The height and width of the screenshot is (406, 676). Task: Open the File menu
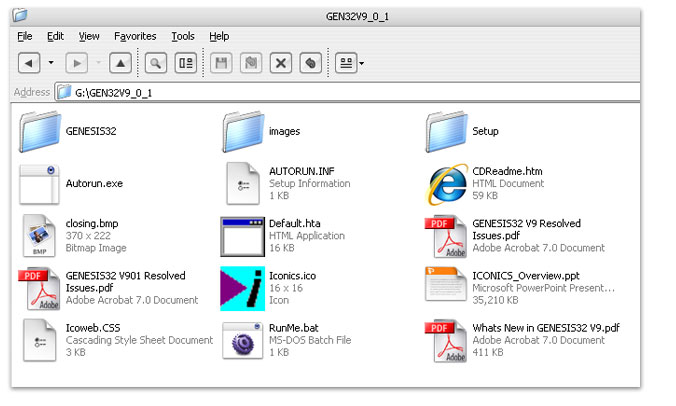pos(25,36)
